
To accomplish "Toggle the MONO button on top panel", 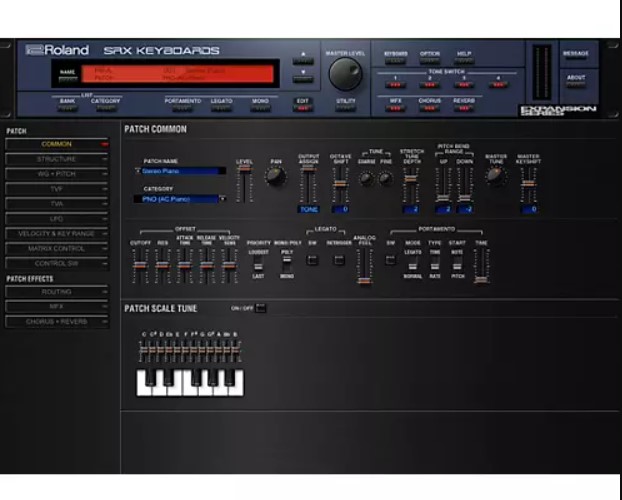I will coord(260,108).
